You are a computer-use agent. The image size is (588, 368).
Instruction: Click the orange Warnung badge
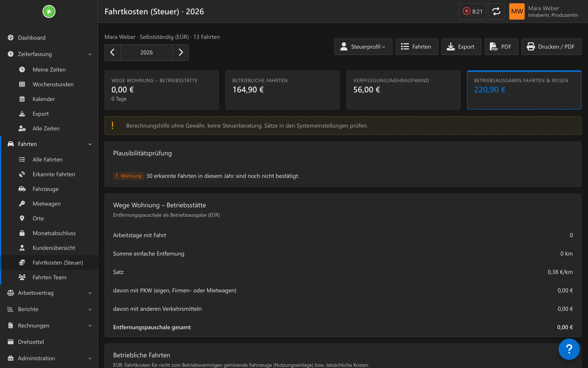[129, 176]
